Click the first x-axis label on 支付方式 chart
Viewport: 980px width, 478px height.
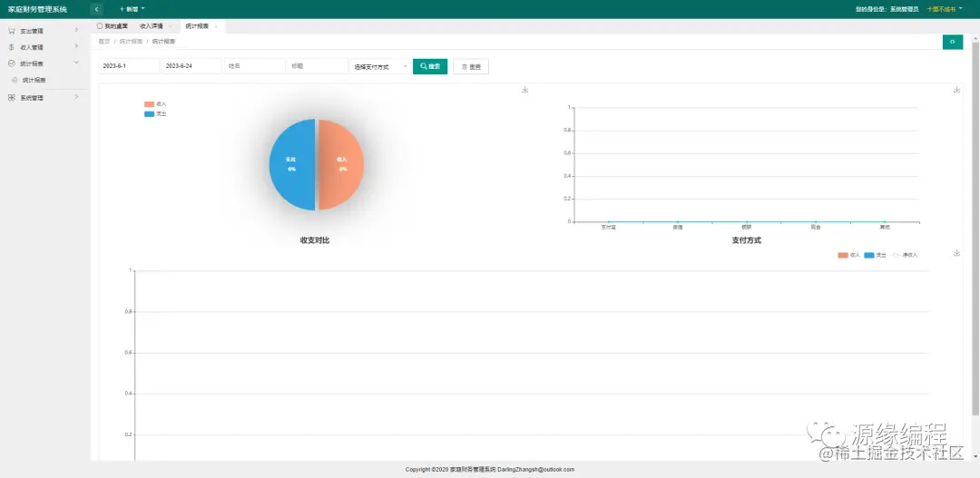point(608,228)
